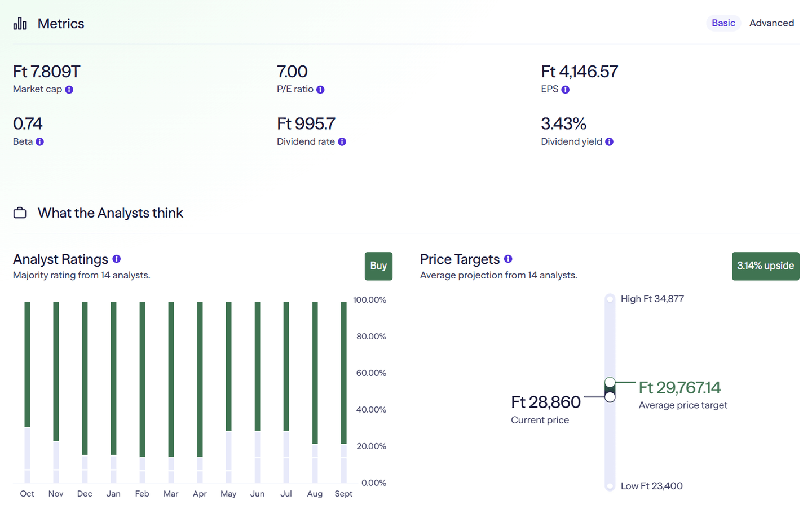Click the Dividend yield info icon

tap(609, 142)
